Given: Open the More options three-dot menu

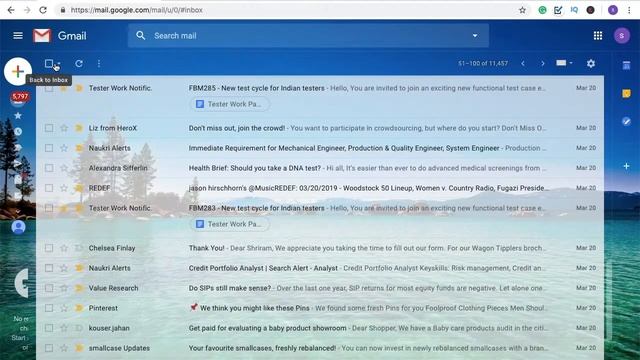Looking at the screenshot, I should coord(99,64).
